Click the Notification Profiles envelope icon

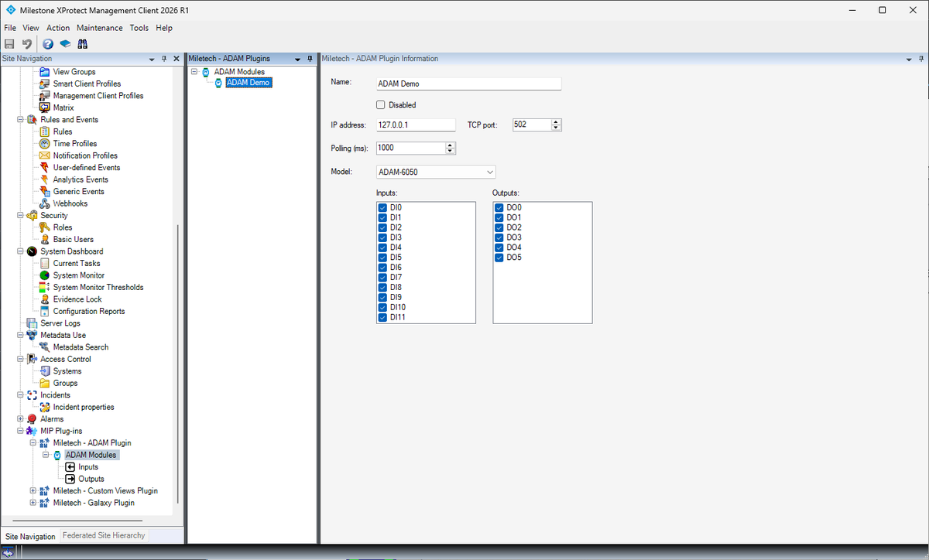(45, 155)
